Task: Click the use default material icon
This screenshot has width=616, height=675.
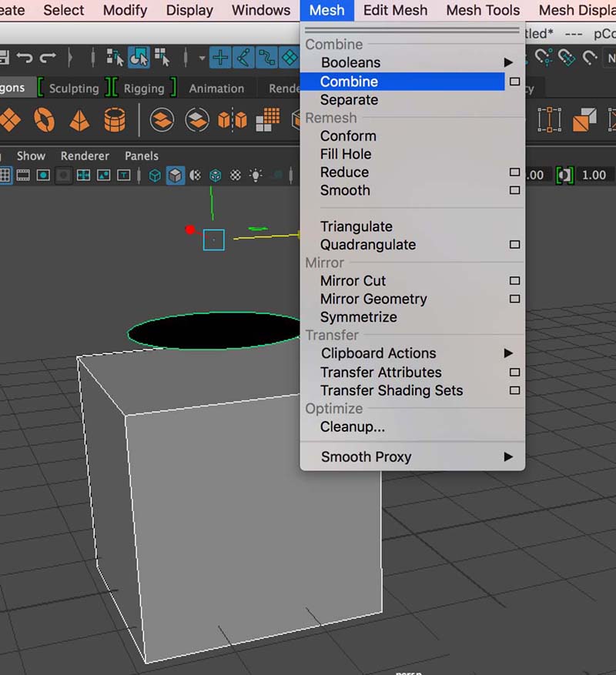Action: click(x=195, y=175)
